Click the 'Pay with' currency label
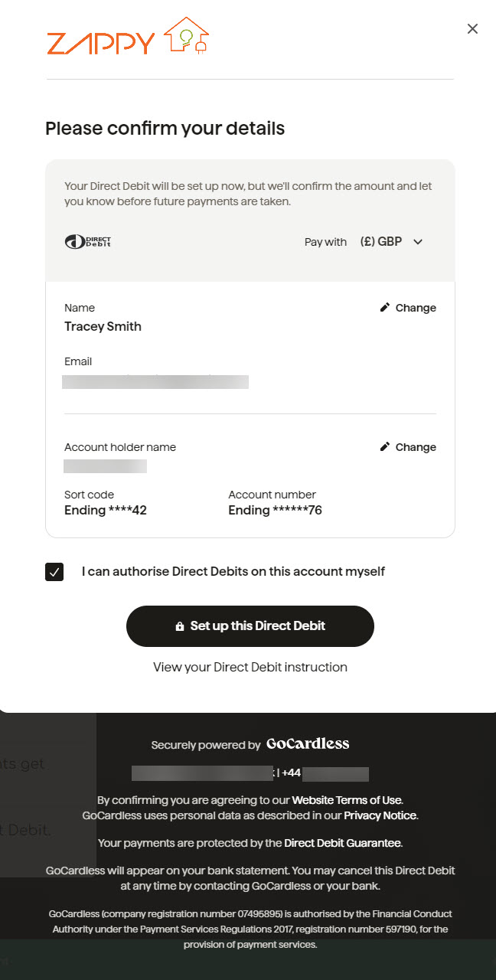 click(325, 242)
